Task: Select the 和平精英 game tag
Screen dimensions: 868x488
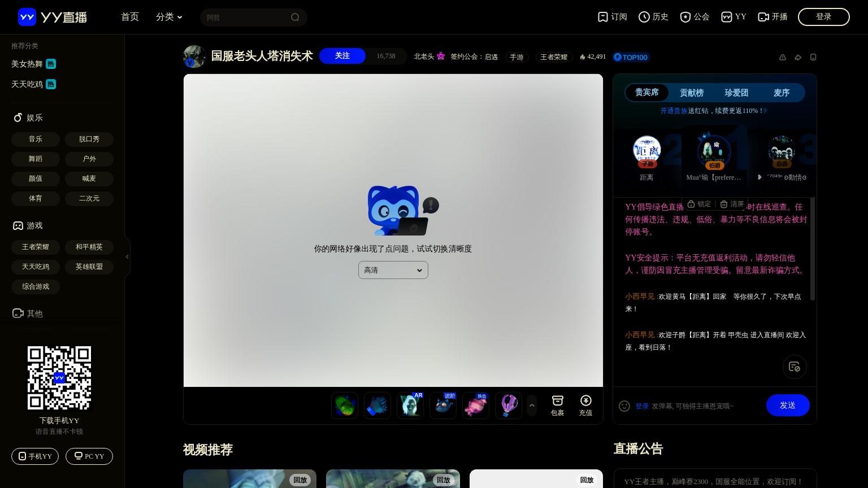Action: pos(89,247)
